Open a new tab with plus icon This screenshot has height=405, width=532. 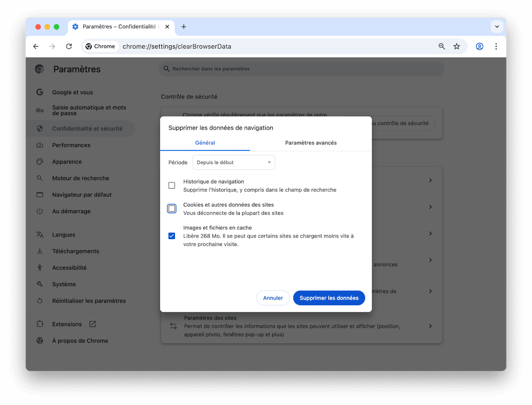pyautogui.click(x=184, y=27)
